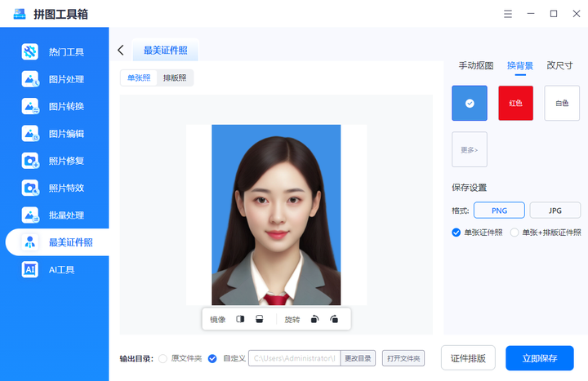Viewport: 588px width, 381px height.
Task: Click the AI工具 icon
Action: 30,269
